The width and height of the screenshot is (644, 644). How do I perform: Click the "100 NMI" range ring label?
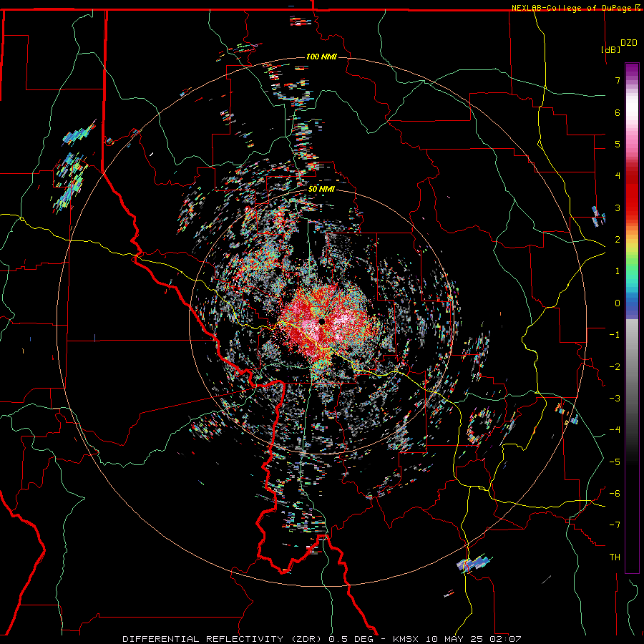[321, 57]
